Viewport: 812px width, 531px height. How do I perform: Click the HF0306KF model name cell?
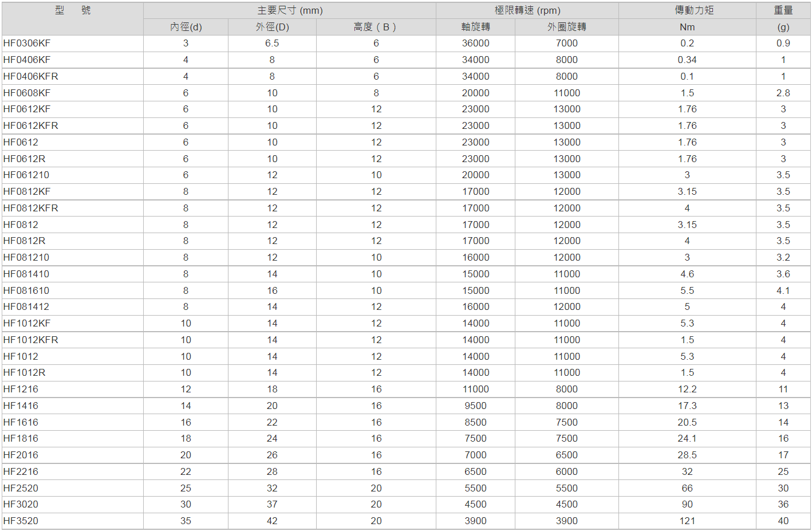27,44
